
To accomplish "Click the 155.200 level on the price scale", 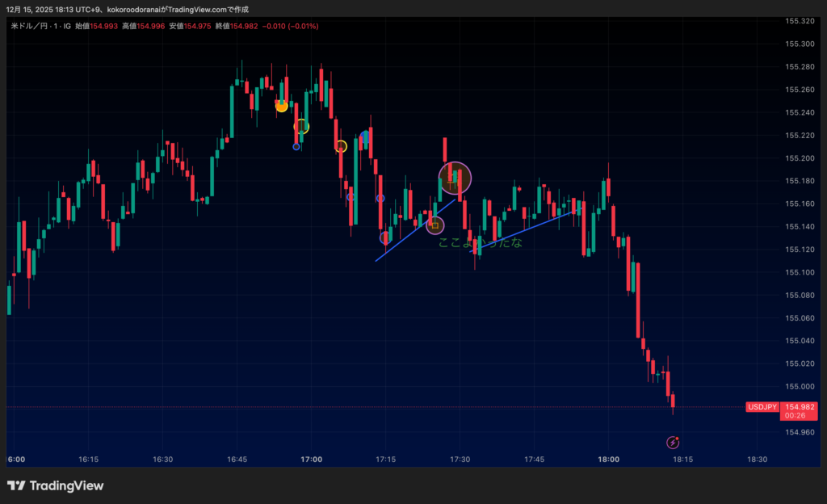I will click(798, 158).
